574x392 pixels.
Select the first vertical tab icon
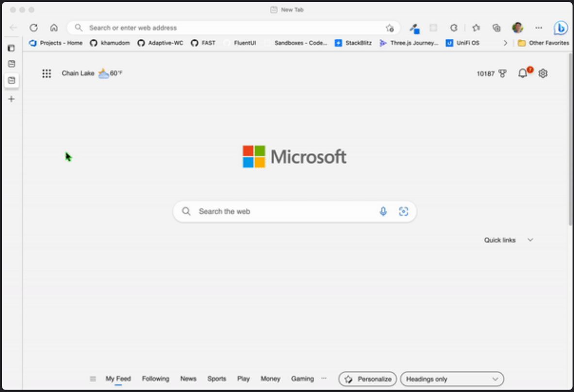coord(11,64)
